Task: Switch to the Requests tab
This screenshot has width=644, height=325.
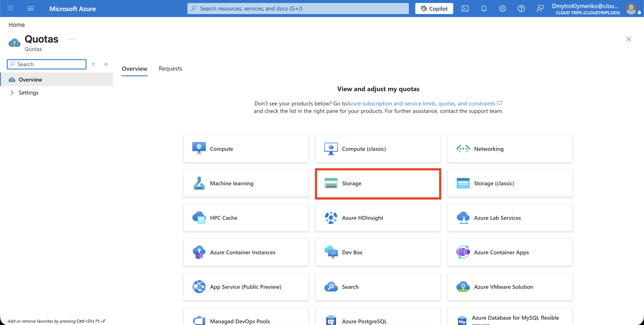Action: click(171, 69)
